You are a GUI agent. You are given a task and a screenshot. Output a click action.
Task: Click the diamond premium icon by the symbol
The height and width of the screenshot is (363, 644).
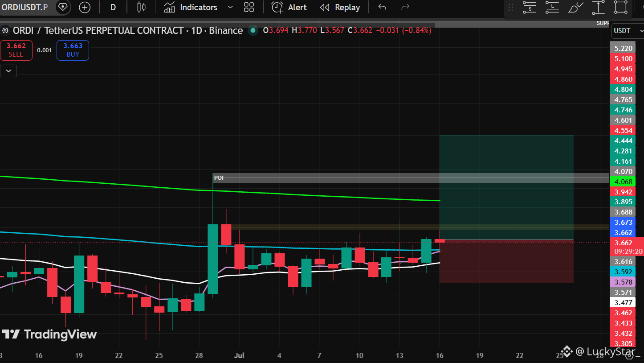[63, 7]
